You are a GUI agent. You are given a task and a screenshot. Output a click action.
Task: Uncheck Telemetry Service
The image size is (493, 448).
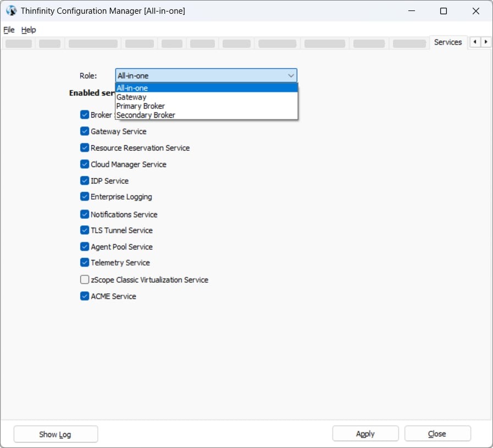pyautogui.click(x=85, y=263)
